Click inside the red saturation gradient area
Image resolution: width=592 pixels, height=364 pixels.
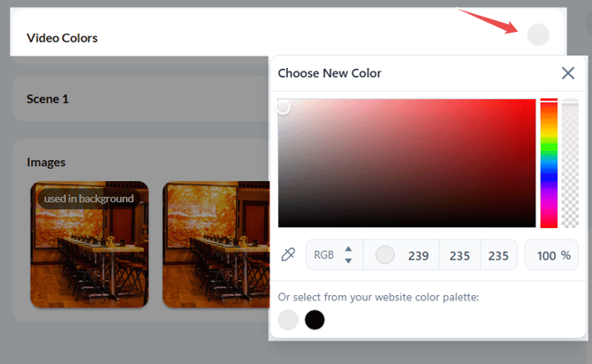pyautogui.click(x=406, y=163)
